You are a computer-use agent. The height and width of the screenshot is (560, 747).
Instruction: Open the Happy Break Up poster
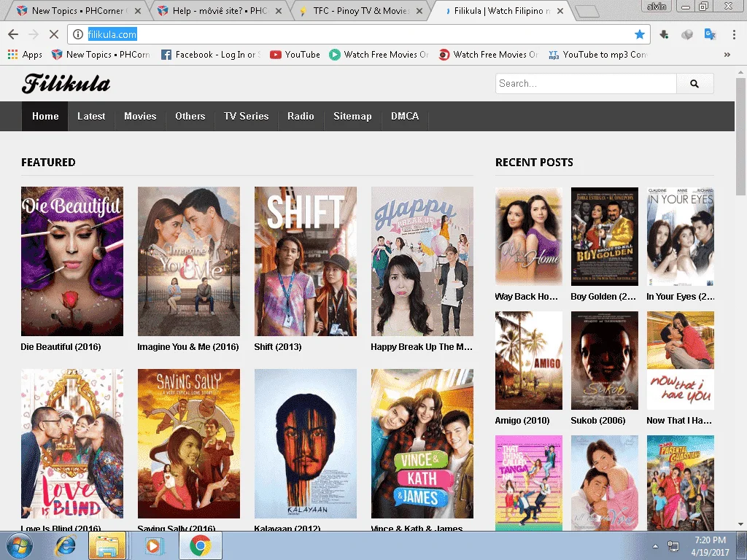[422, 262]
